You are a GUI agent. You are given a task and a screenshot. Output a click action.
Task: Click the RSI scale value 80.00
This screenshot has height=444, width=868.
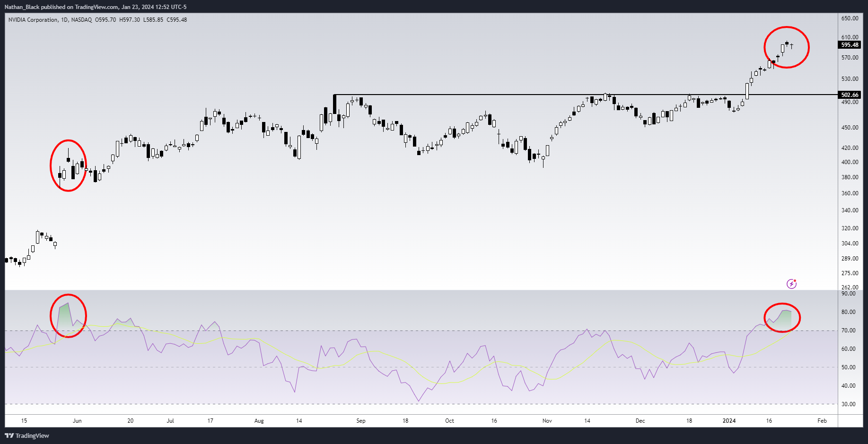coord(849,312)
